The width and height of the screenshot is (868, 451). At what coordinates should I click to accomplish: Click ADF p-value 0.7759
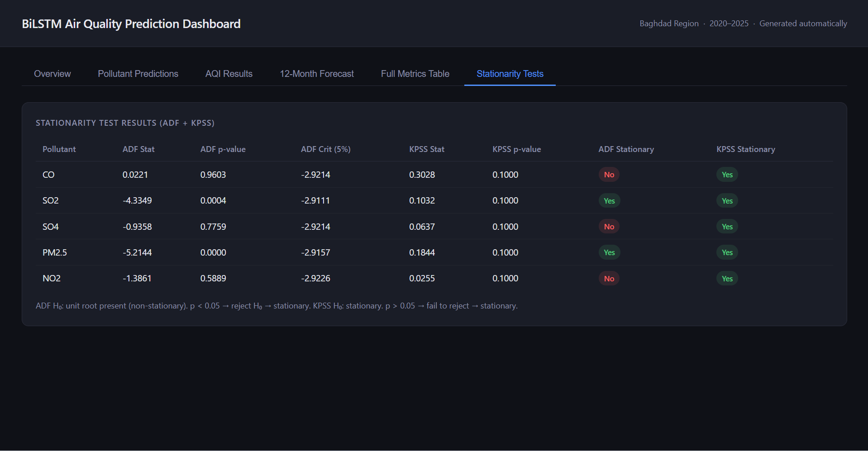pyautogui.click(x=213, y=227)
